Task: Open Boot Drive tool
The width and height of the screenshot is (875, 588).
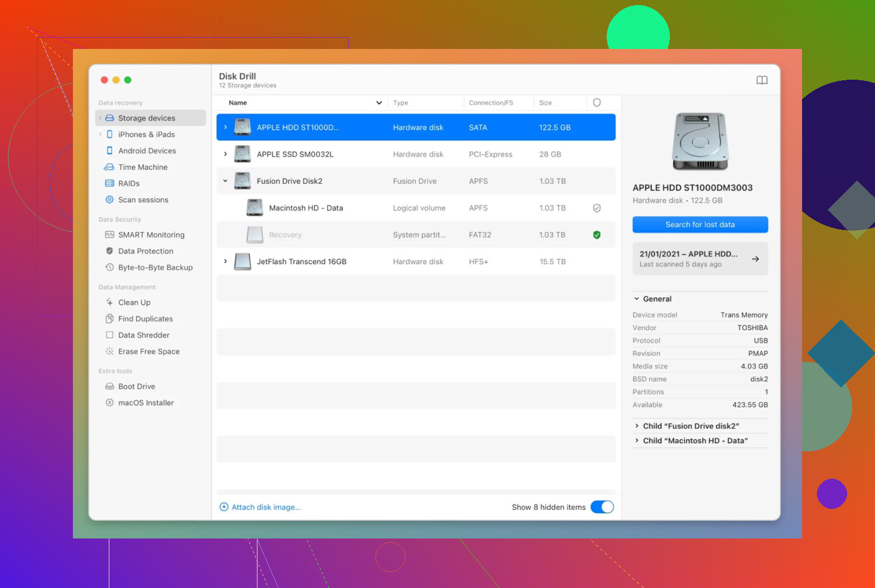Action: click(137, 386)
